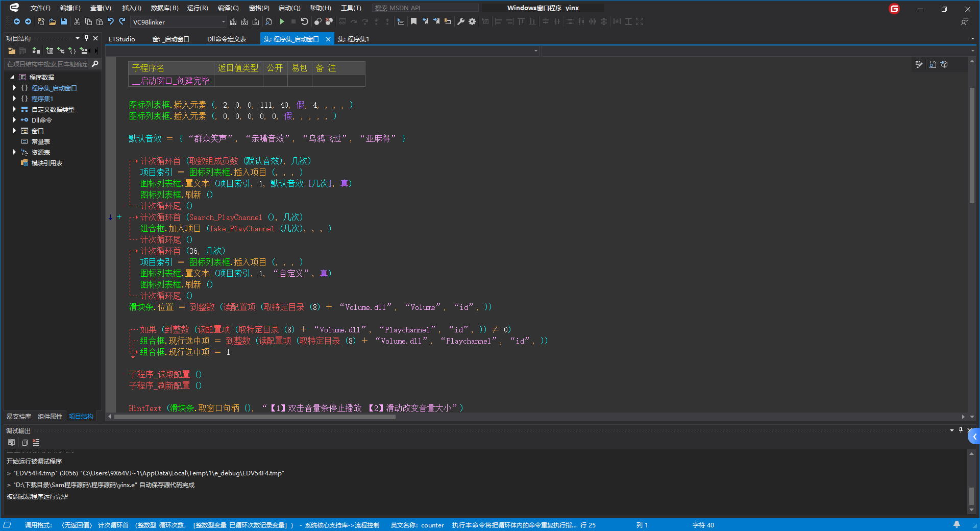Expand the Dll命令 tree node
Screen dimensions: 980x531
pyautogui.click(x=14, y=120)
